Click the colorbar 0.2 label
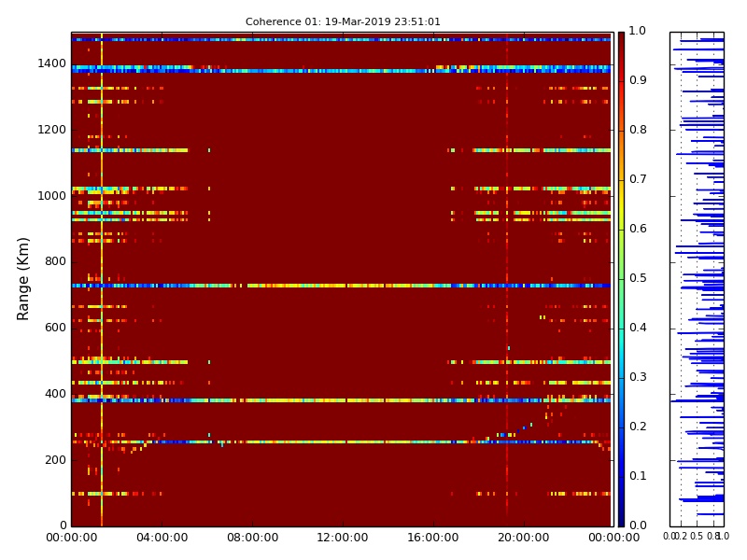This screenshot has height=560, width=747. click(638, 427)
